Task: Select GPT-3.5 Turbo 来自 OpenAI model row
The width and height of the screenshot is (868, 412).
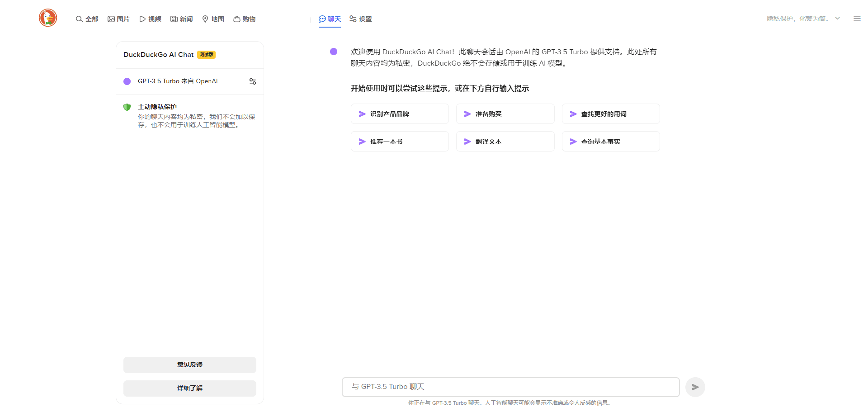Action: click(x=190, y=81)
